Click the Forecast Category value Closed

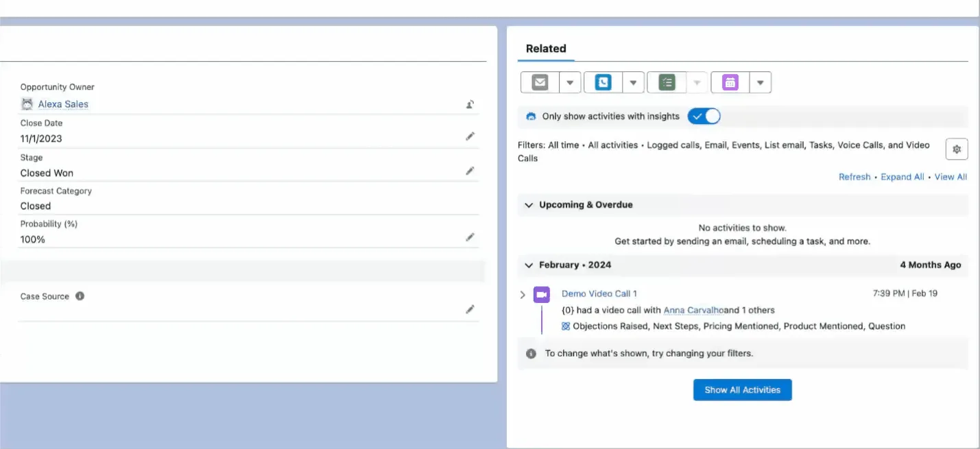[x=36, y=206]
